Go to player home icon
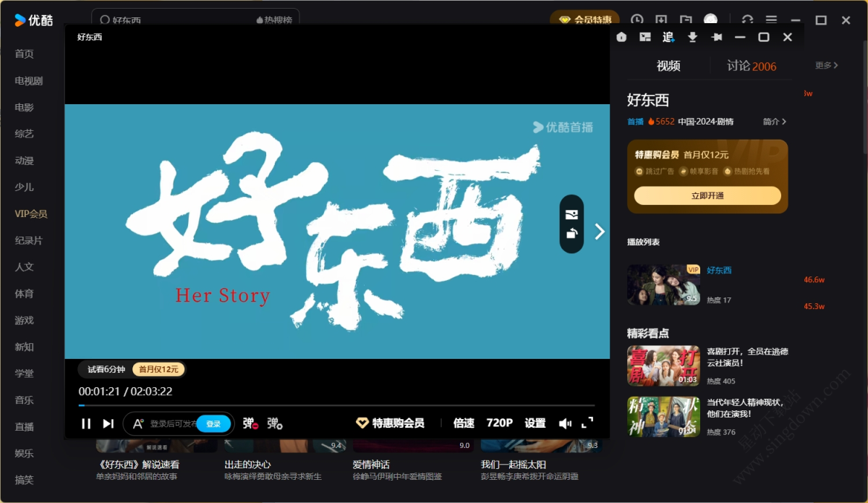 click(x=622, y=37)
